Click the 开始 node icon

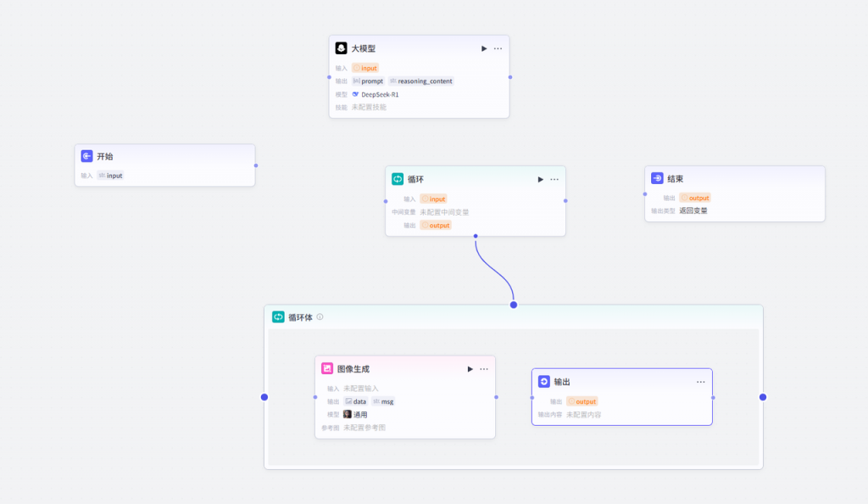(x=86, y=156)
